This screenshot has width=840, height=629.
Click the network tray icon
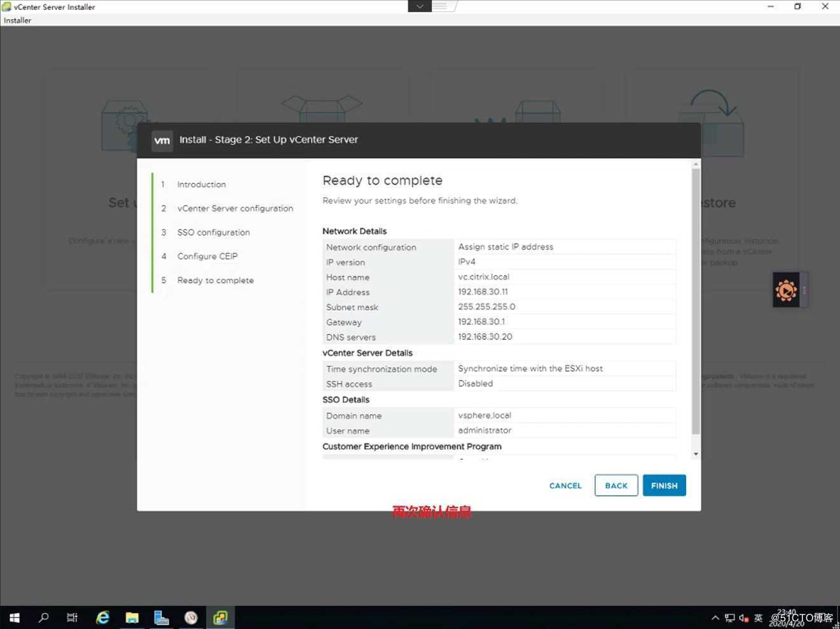click(729, 618)
